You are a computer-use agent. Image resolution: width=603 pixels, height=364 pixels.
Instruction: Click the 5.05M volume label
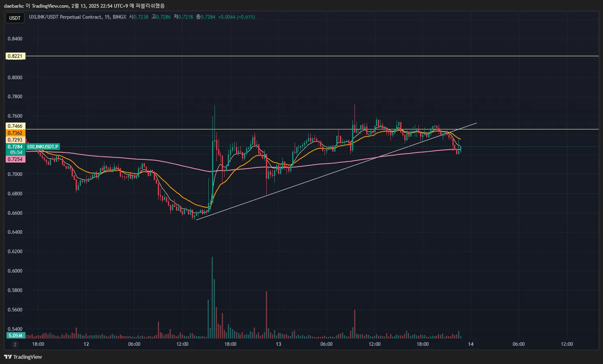pyautogui.click(x=16, y=336)
